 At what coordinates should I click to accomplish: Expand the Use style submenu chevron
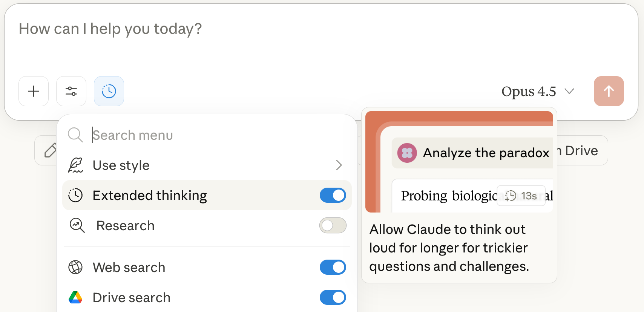point(339,165)
